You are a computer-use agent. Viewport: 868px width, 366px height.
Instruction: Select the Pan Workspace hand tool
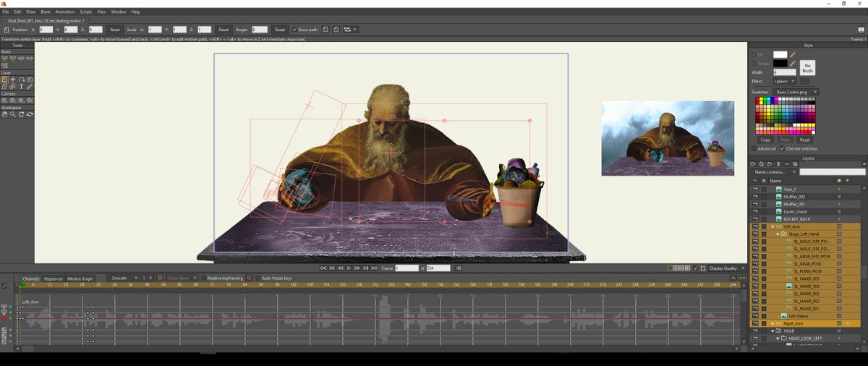(4, 114)
